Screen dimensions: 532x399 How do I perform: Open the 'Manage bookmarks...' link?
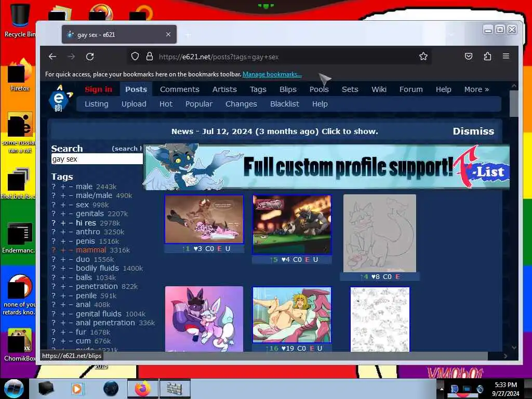(x=272, y=74)
